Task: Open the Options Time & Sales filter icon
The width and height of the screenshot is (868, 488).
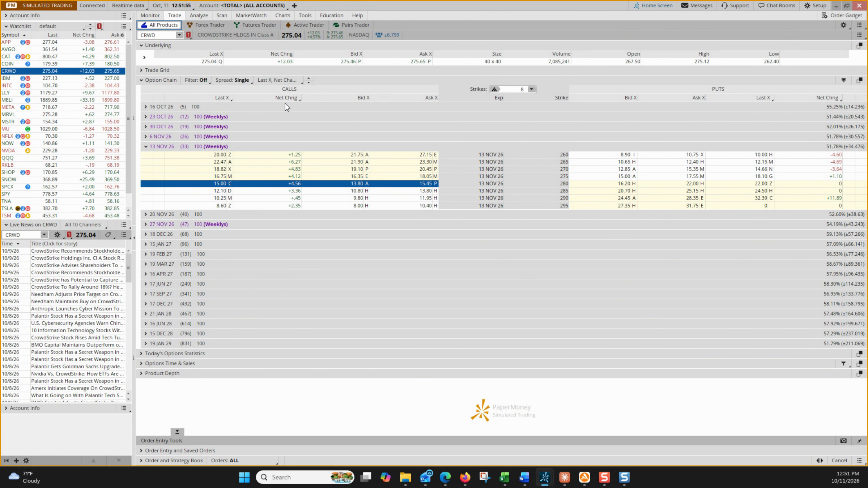Action: (843, 363)
